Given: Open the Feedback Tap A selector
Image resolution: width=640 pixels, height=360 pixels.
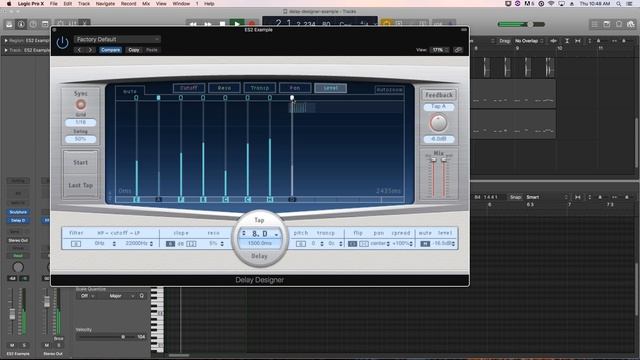Looking at the screenshot, I should (x=439, y=107).
